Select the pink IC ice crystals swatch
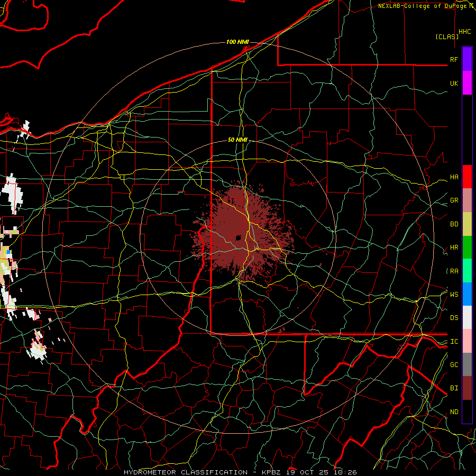This screenshot has height=476, width=476. [467, 341]
